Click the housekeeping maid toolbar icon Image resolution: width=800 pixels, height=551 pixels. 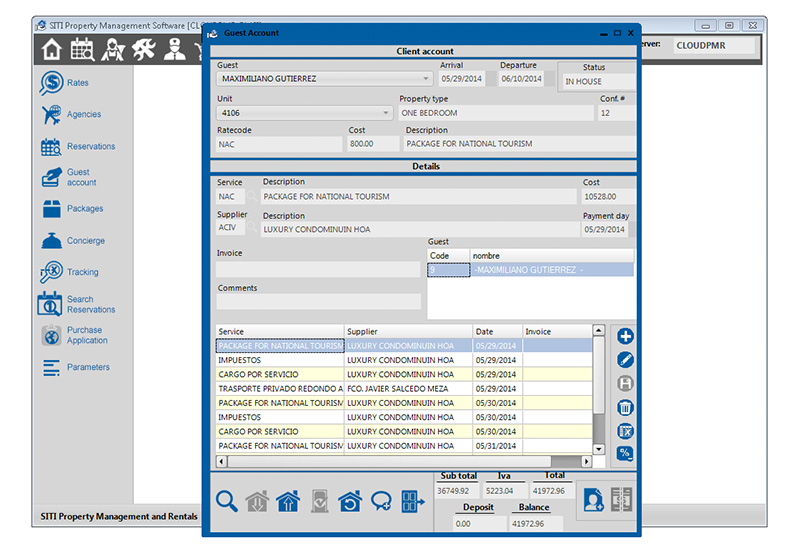tap(113, 49)
